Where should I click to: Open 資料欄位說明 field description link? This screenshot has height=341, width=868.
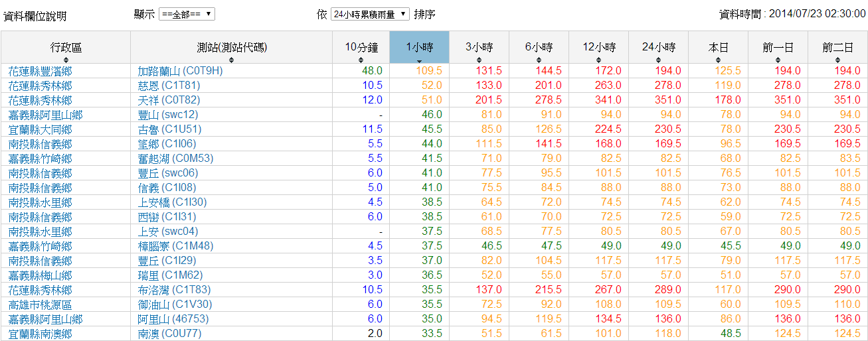(35, 15)
